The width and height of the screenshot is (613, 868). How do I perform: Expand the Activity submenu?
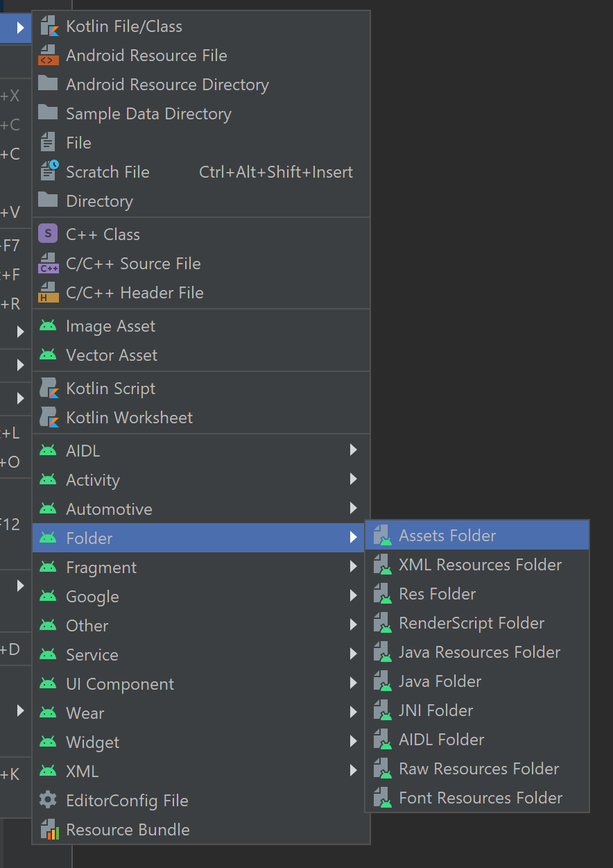pyautogui.click(x=354, y=479)
